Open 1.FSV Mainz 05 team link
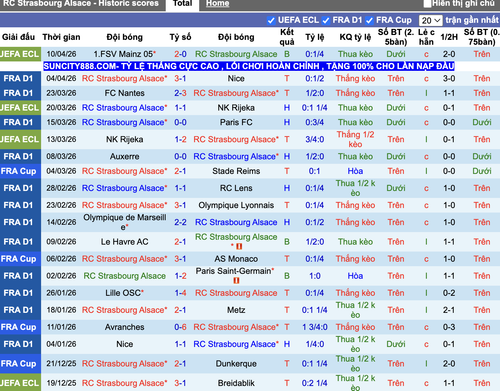This screenshot has height=391, width=500. (x=124, y=54)
